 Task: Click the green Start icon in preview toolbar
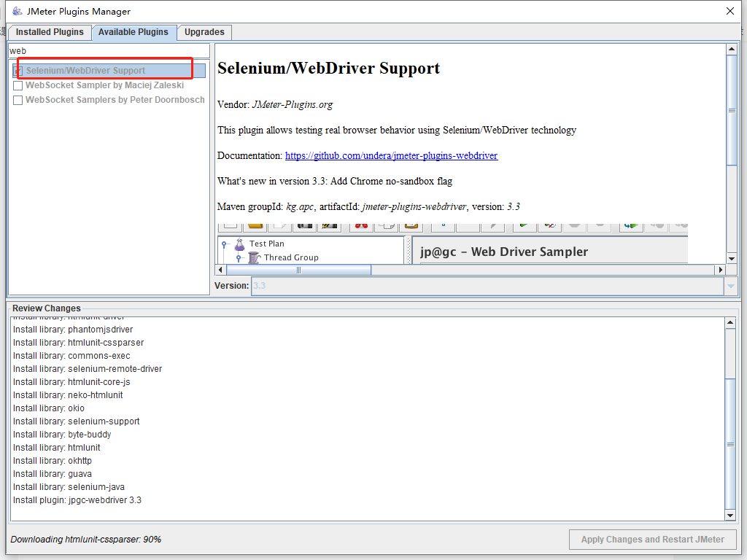click(x=522, y=225)
